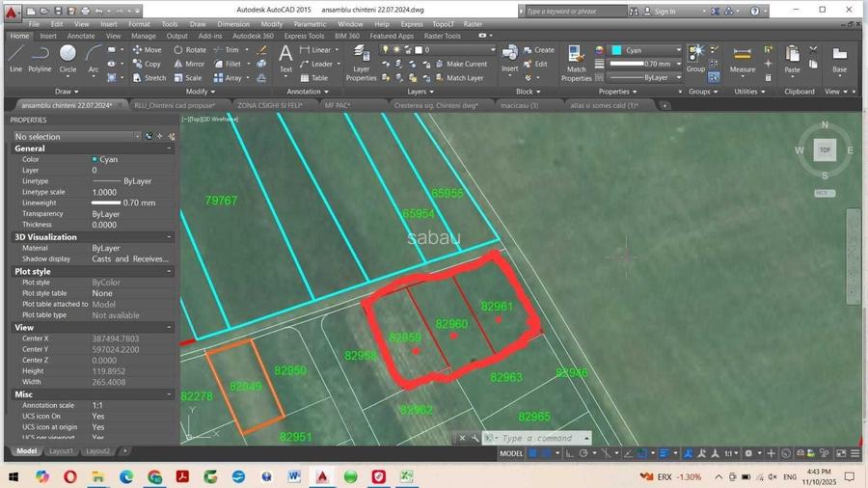Expand the Draw panel flyout

[68, 92]
